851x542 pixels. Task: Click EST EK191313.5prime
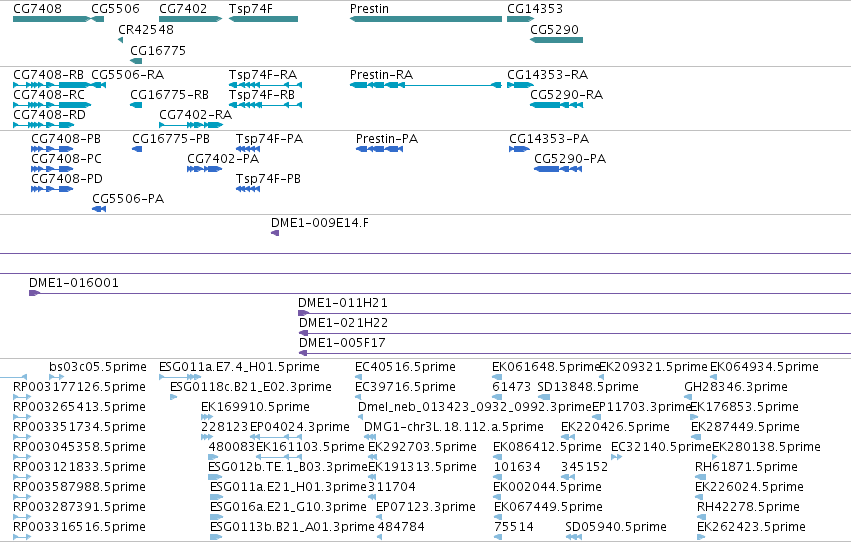371,477
